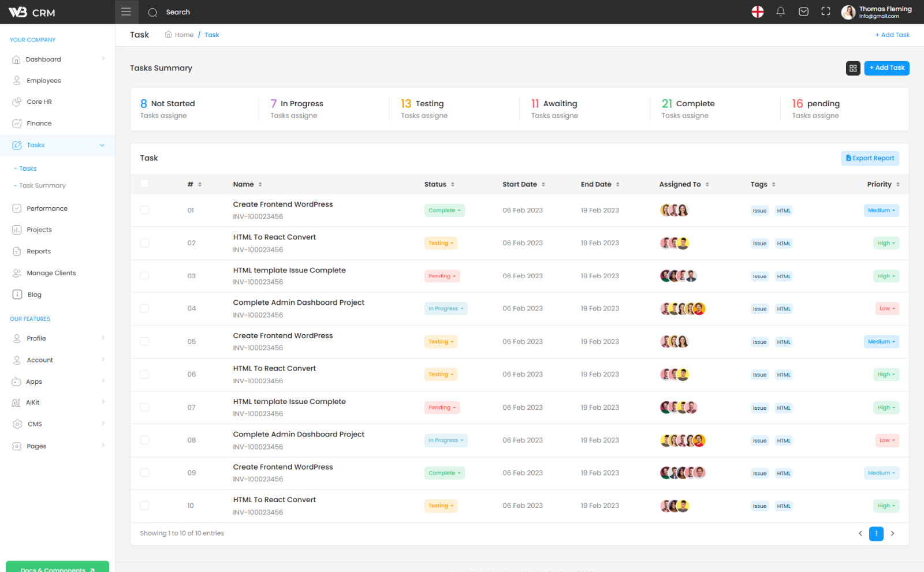Switch to grid view icon
This screenshot has width=924, height=572.
click(x=853, y=68)
